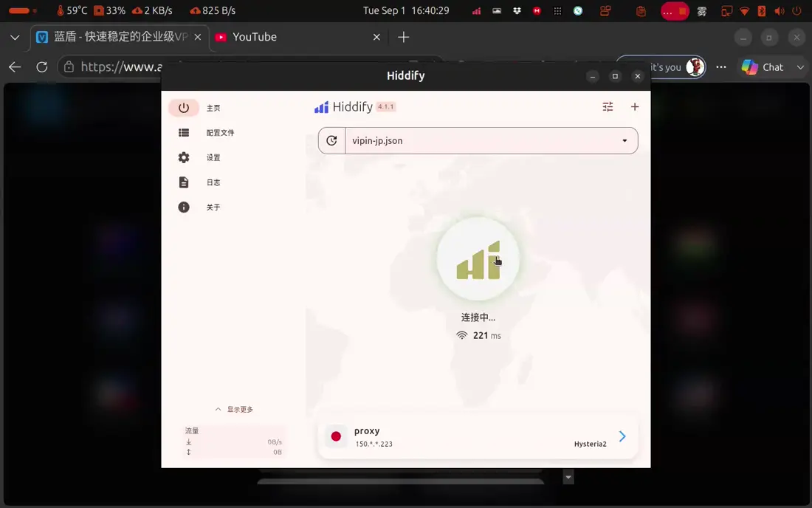
Task: Switch to the YouTube browser tab
Action: [297, 37]
